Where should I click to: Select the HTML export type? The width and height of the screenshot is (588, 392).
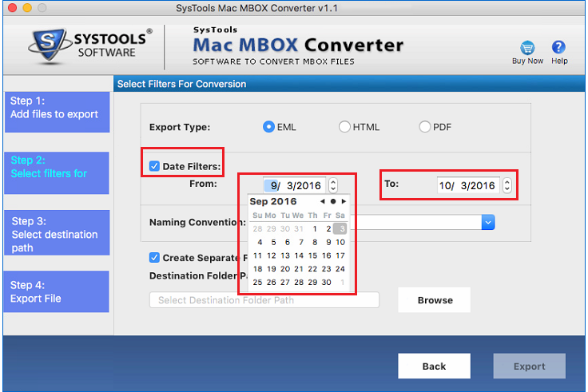[344, 127]
